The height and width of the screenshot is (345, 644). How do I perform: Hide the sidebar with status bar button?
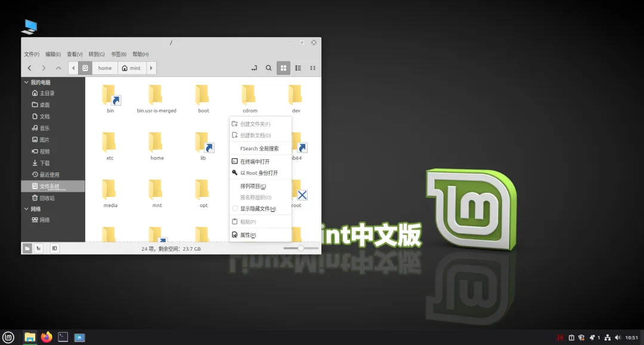click(x=54, y=248)
